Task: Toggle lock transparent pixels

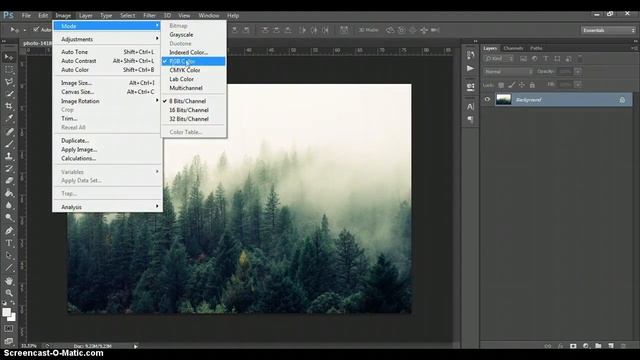Action: 501,85
